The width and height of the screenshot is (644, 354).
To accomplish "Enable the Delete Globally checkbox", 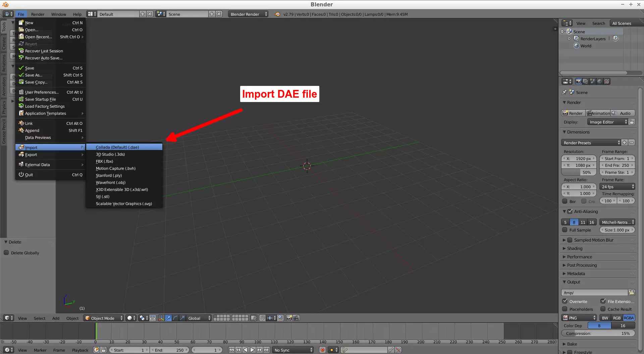I will click(x=6, y=253).
